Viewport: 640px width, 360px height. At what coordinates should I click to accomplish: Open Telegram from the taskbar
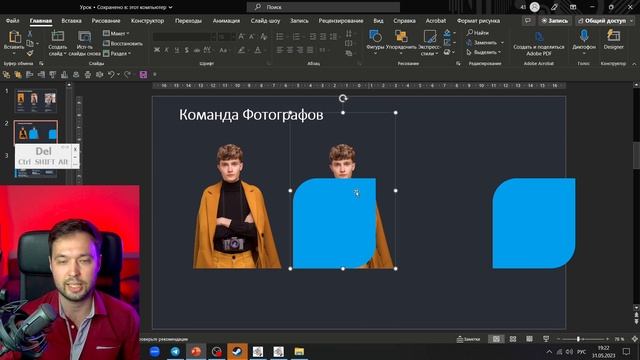click(175, 351)
